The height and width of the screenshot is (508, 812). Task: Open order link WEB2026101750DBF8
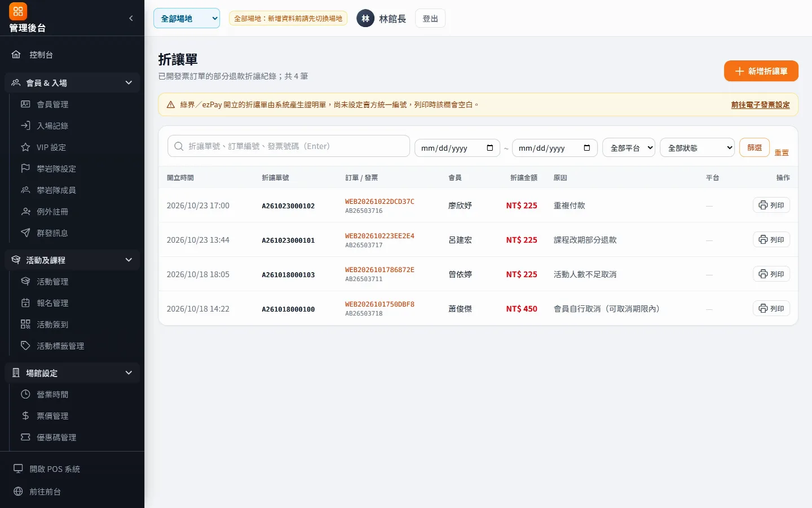(379, 304)
